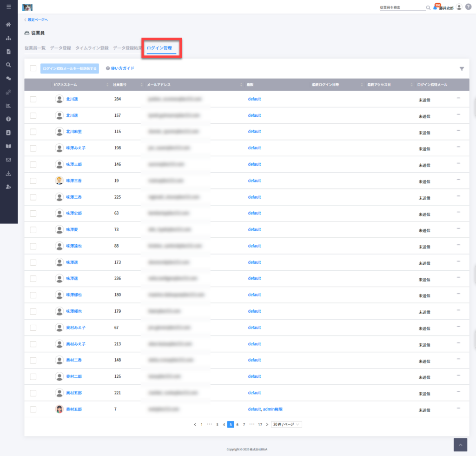Check the box for employee number 284

click(33, 99)
